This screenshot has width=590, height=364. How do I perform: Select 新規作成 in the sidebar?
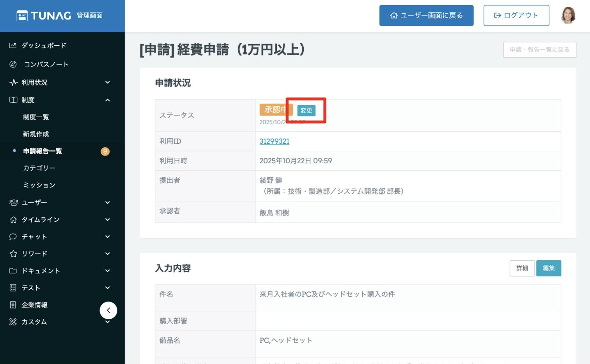36,134
